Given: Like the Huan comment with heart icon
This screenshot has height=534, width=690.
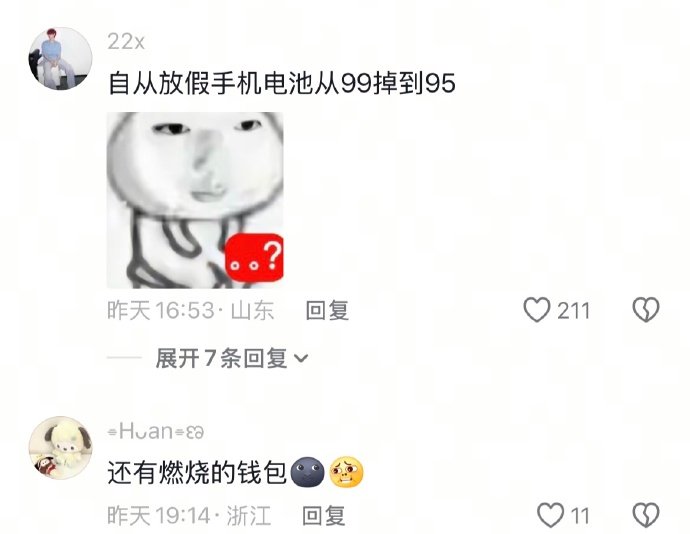Looking at the screenshot, I should [550, 515].
